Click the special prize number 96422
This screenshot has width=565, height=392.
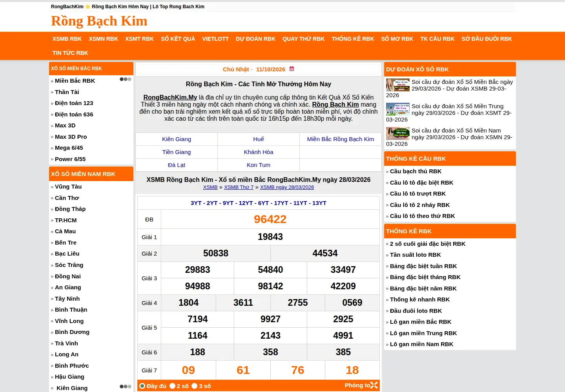click(270, 219)
